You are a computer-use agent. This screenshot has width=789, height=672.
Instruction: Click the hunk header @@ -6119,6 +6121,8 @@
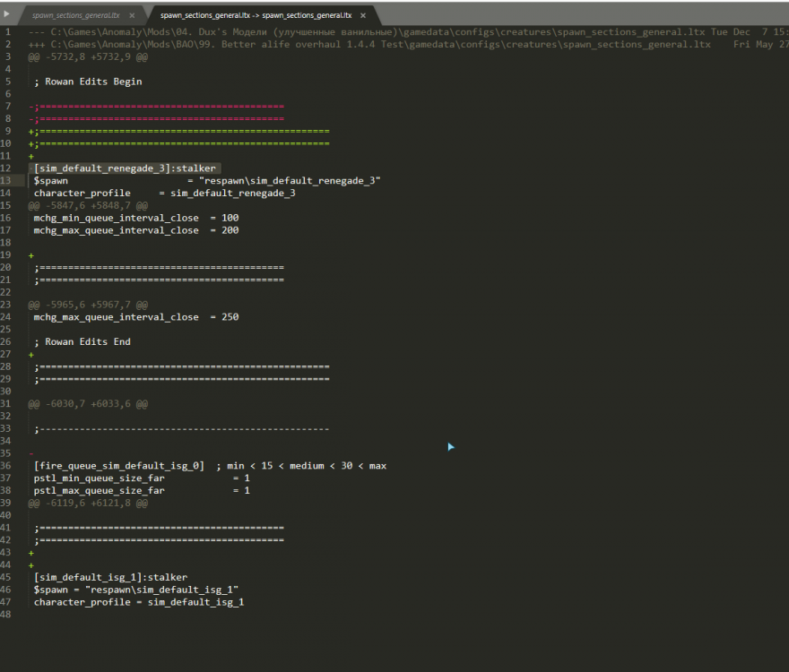pos(88,503)
